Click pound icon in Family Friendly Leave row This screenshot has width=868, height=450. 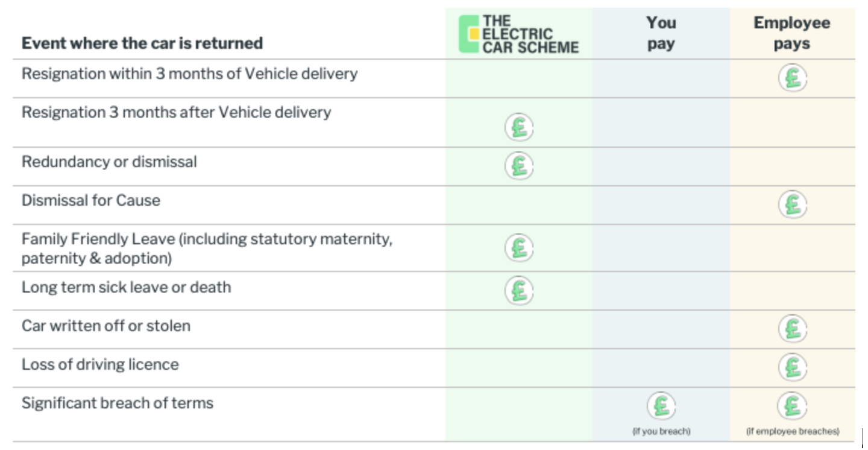[x=519, y=248]
